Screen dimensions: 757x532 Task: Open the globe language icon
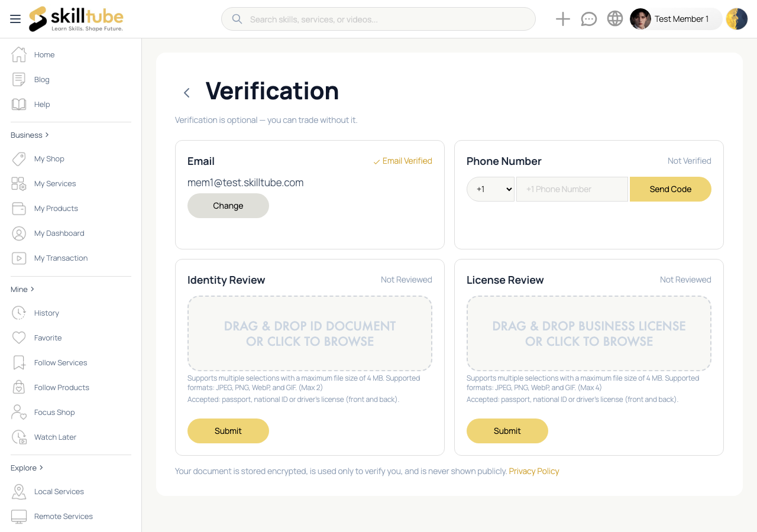click(615, 19)
